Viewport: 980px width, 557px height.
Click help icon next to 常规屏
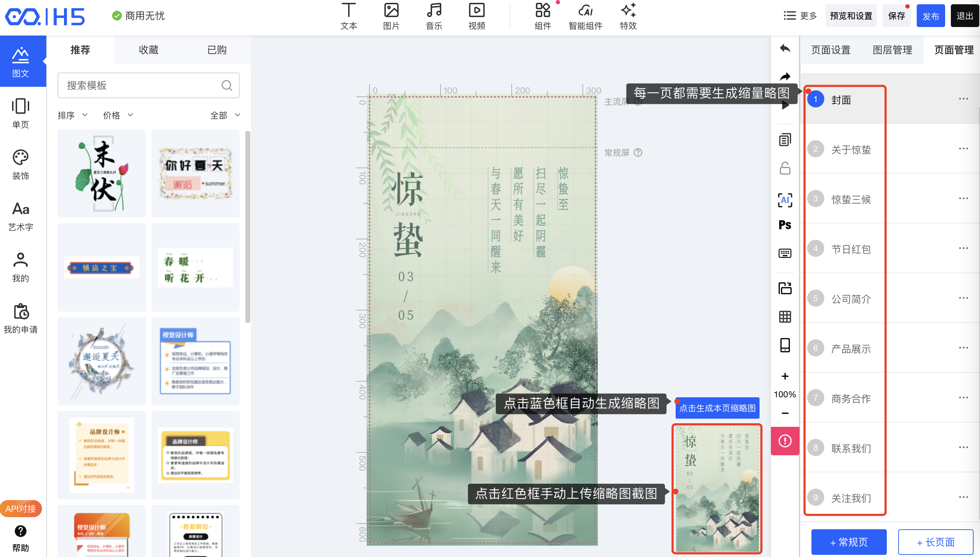click(x=638, y=153)
